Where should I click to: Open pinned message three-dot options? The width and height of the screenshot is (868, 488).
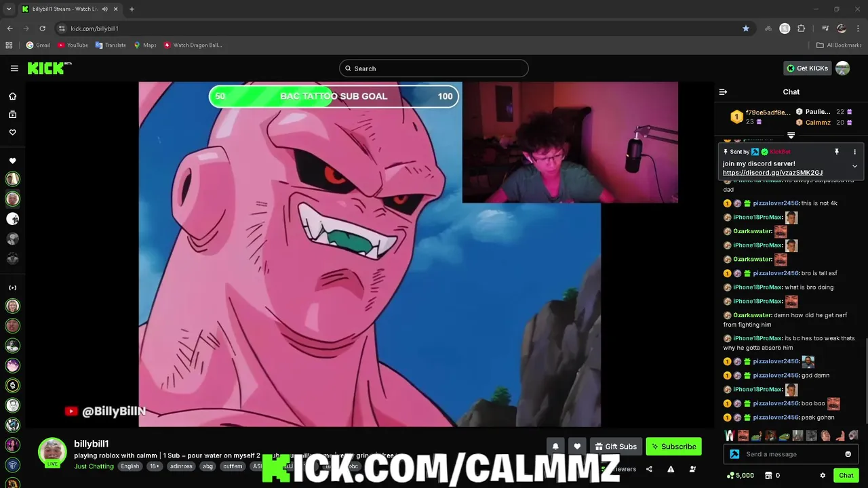[854, 152]
